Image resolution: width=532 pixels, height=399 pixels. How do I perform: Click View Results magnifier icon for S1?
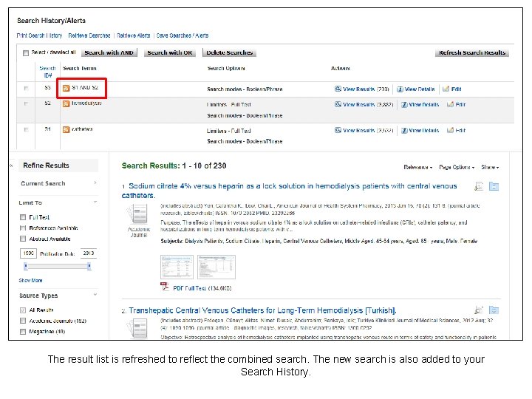point(338,130)
